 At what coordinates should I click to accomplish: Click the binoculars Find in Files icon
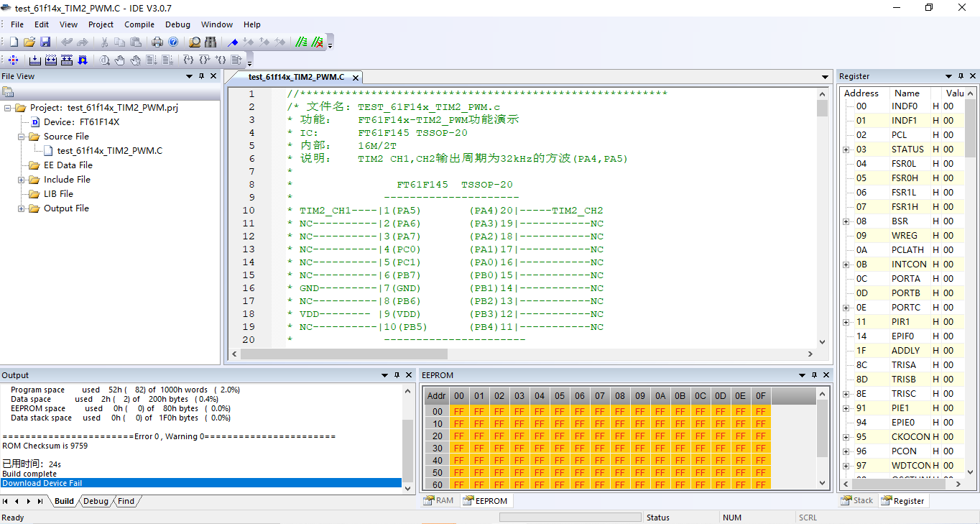[211, 42]
